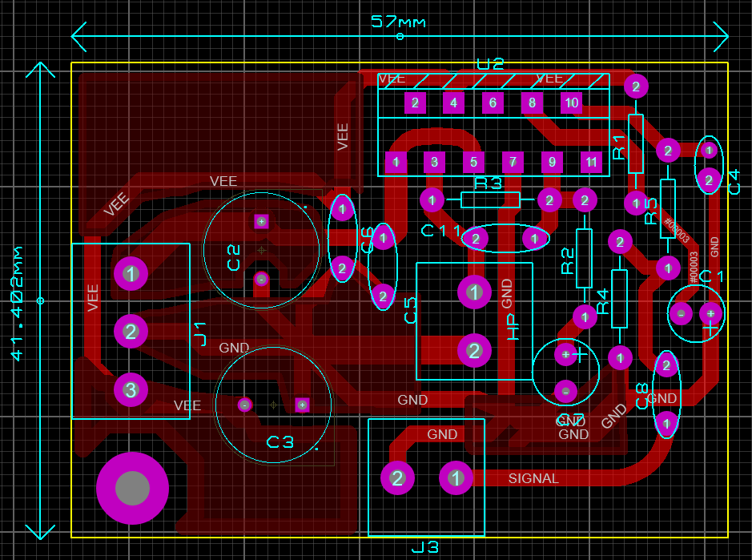Select pad 10 of IC U2
The height and width of the screenshot is (560, 752).
pyautogui.click(x=571, y=103)
